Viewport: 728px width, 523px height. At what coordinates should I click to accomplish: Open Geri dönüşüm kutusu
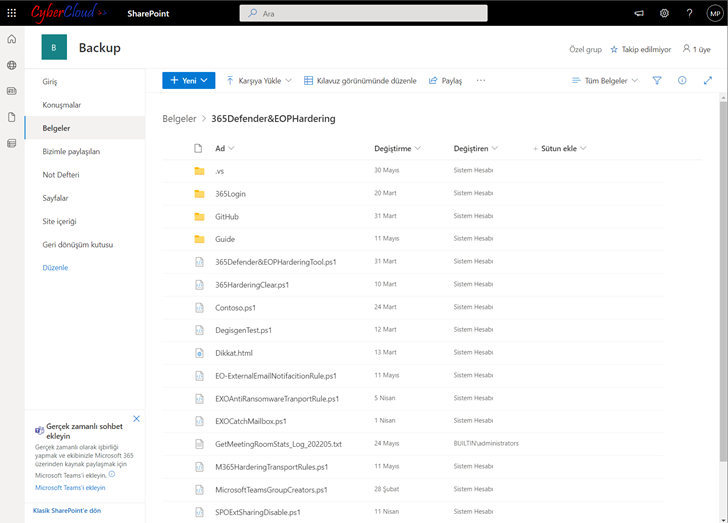[x=78, y=244]
